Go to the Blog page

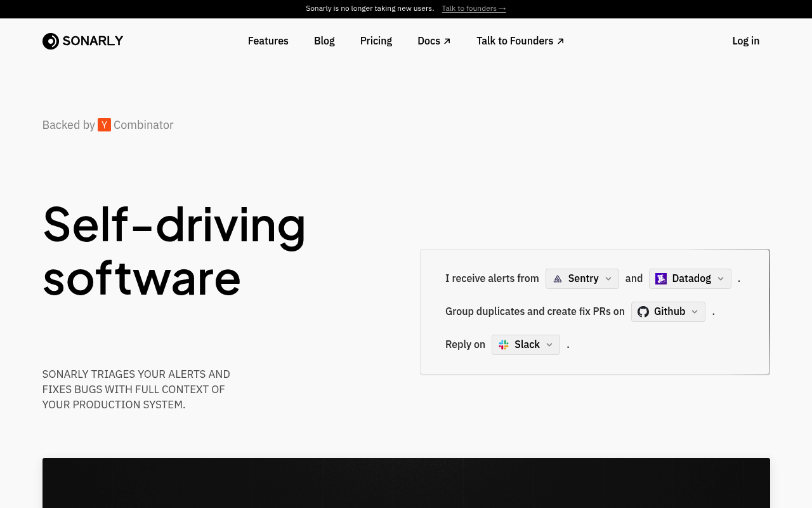[x=324, y=41]
